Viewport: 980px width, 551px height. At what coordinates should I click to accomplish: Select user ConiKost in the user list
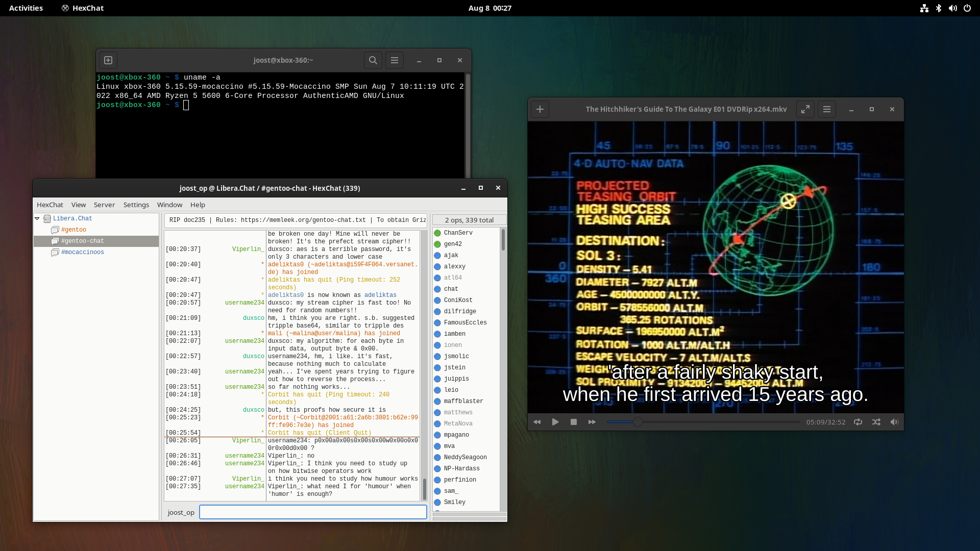458,300
